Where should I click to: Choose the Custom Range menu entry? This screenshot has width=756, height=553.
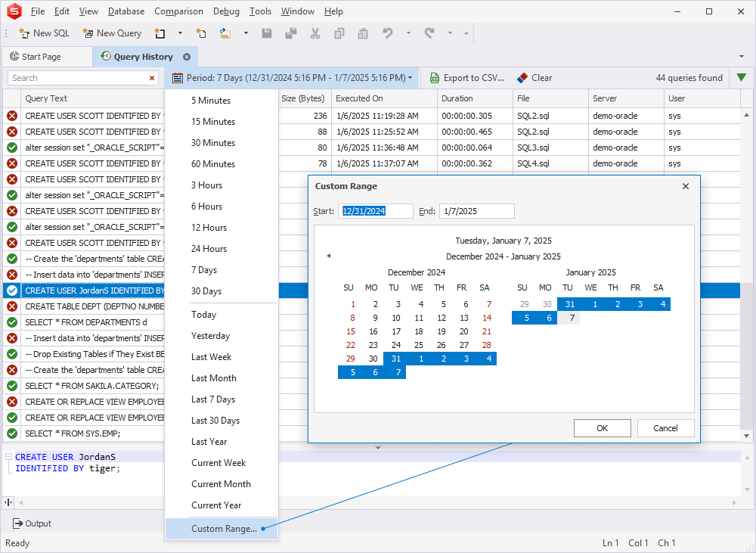pos(222,528)
